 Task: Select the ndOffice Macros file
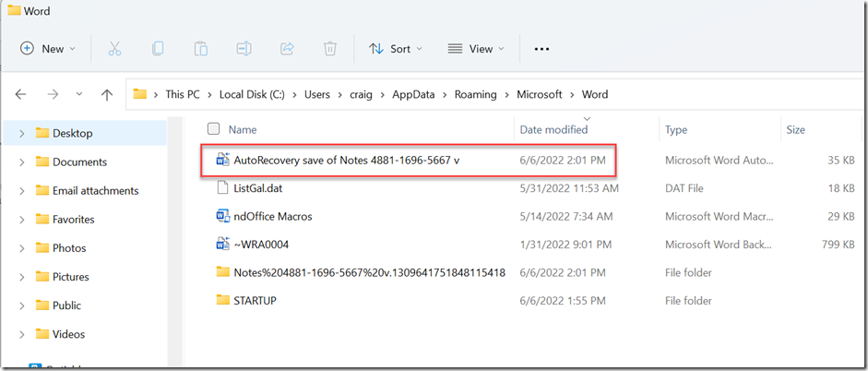click(x=273, y=217)
